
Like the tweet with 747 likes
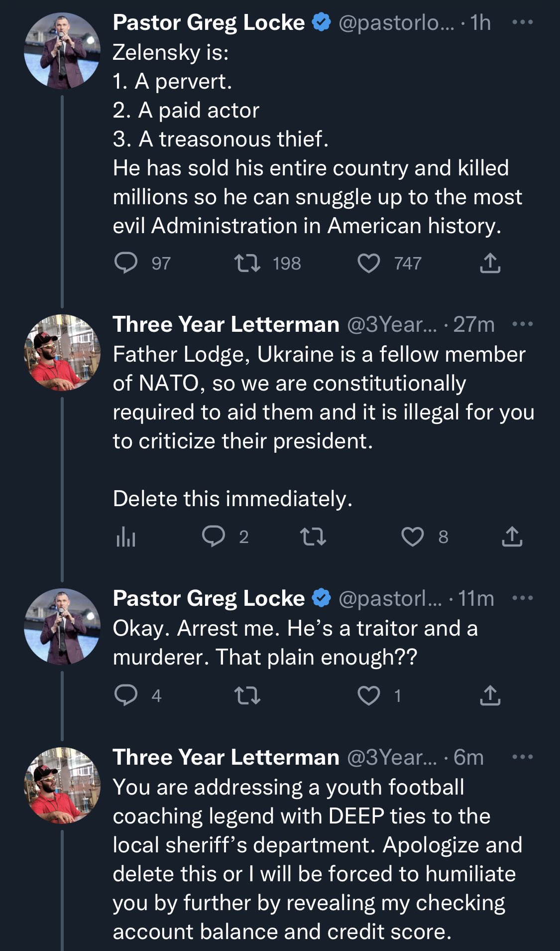[369, 263]
